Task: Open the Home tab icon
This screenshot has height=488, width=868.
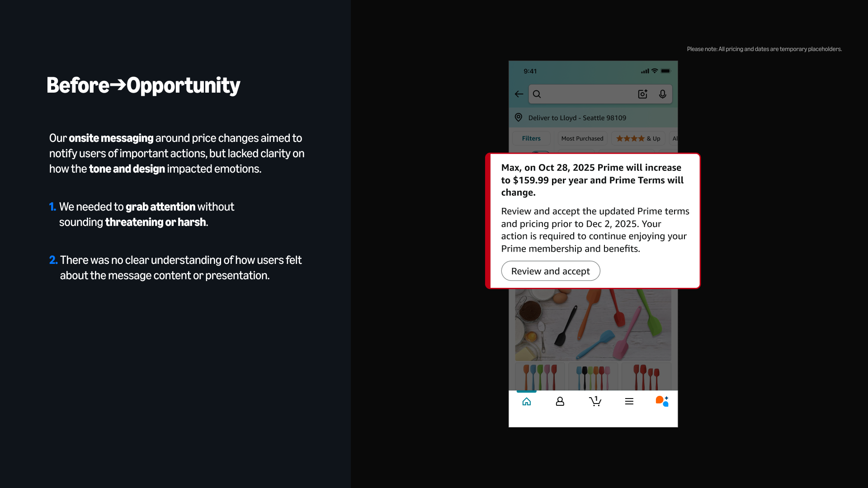Action: click(x=526, y=401)
